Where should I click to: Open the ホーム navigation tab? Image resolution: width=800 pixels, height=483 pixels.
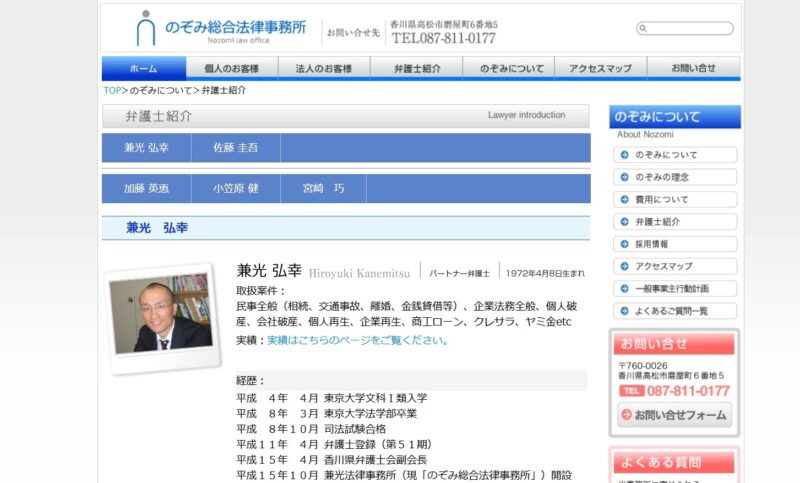(x=144, y=68)
